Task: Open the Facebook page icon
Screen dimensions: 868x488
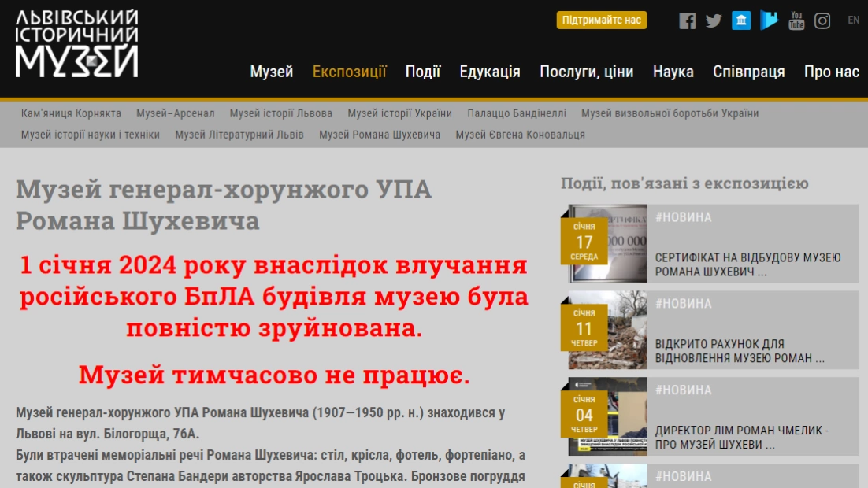Action: (x=688, y=20)
